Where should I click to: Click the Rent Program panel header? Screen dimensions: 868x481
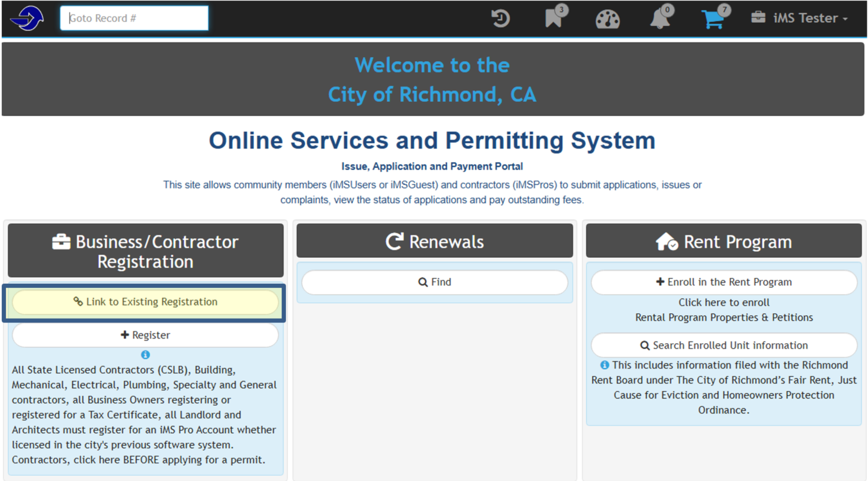pos(724,241)
